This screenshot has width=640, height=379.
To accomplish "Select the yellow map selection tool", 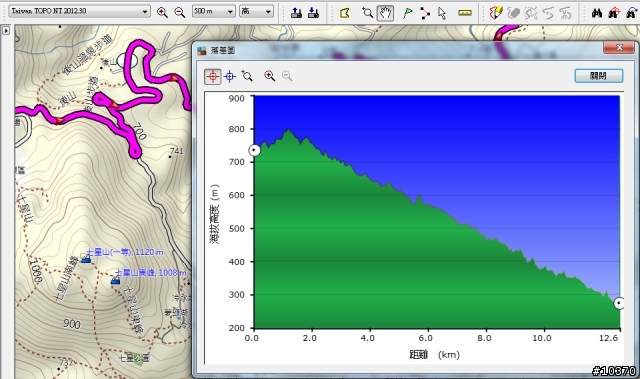I will [x=344, y=13].
